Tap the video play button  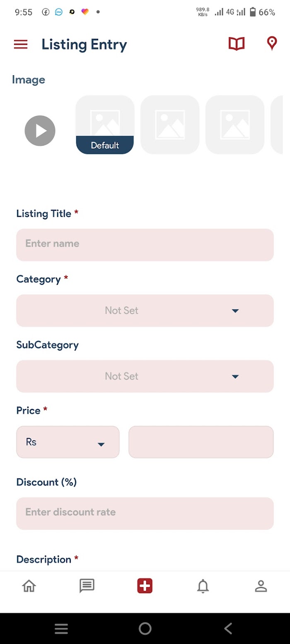40,131
